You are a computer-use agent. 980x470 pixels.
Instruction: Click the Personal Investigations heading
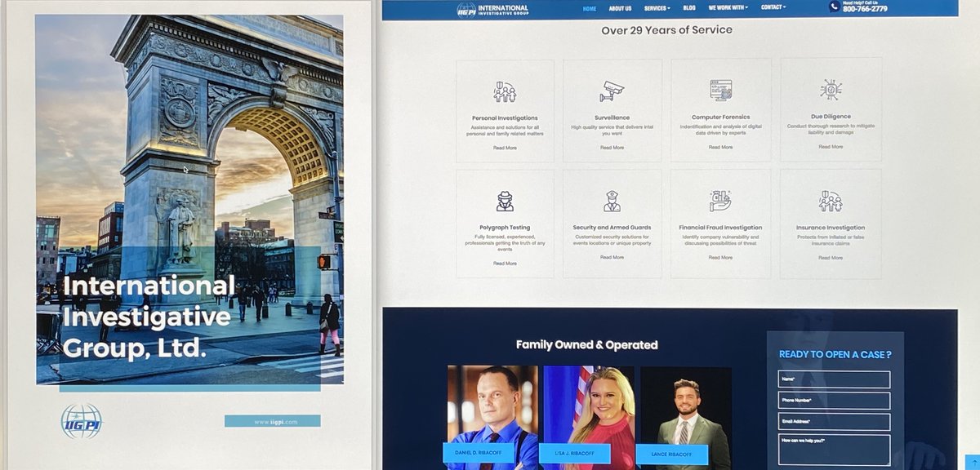(505, 118)
